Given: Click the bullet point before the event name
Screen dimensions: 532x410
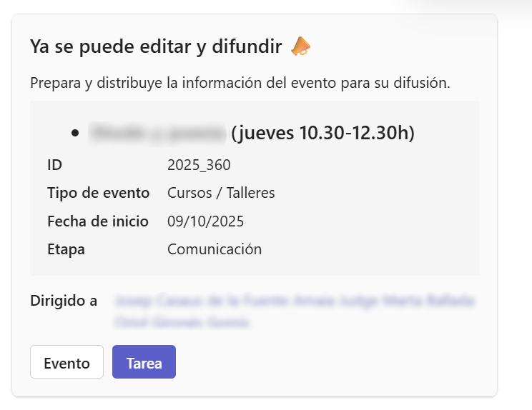Looking at the screenshot, I should coord(75,133).
